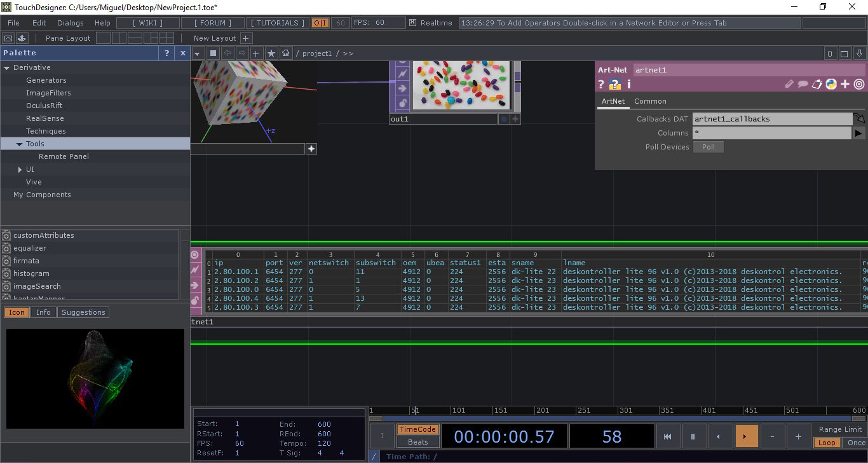Open the Dialogs menu
This screenshot has width=868, height=463.
[70, 22]
